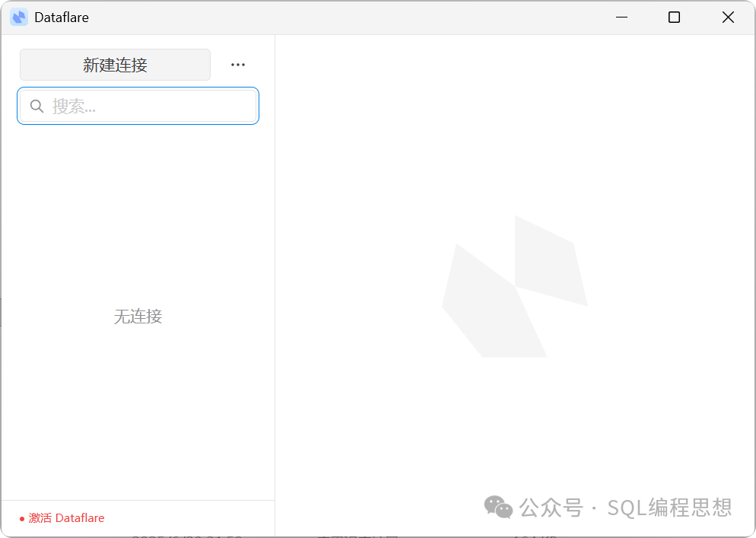
Task: Click empty sidebar space below 无连接
Action: (x=138, y=411)
